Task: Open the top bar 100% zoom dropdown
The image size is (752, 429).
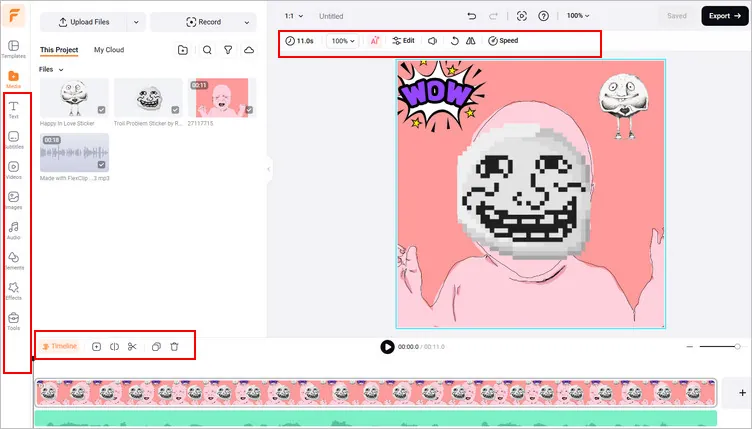Action: [x=578, y=16]
